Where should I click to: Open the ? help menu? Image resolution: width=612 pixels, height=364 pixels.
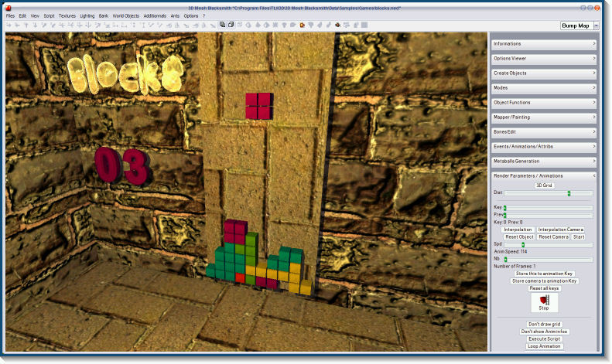click(x=203, y=16)
